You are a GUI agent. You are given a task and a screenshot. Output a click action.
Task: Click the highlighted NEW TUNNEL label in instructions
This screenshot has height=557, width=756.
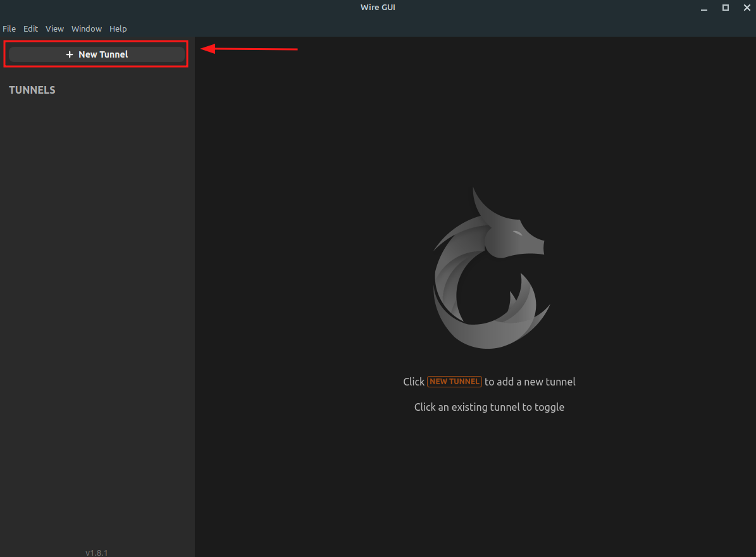pos(454,381)
